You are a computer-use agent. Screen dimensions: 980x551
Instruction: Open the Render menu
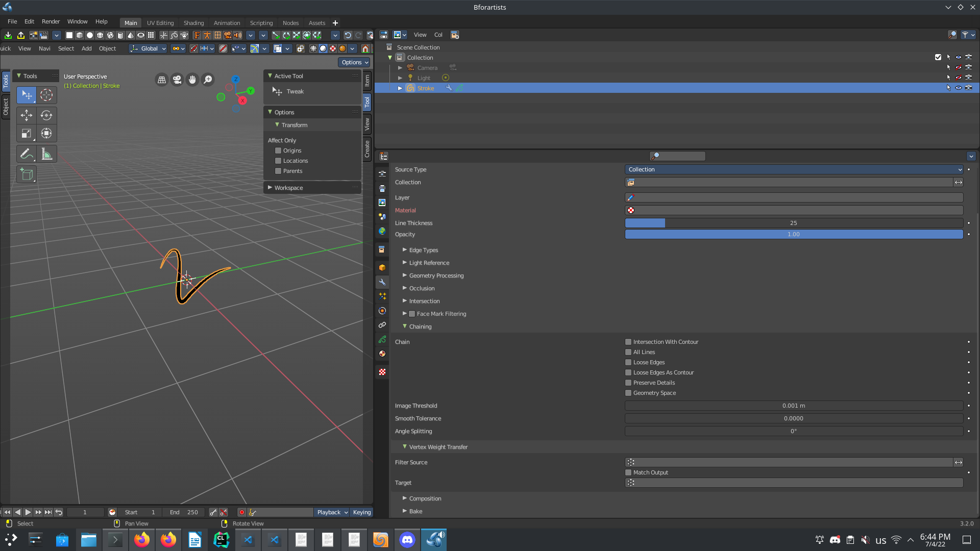[x=51, y=21]
